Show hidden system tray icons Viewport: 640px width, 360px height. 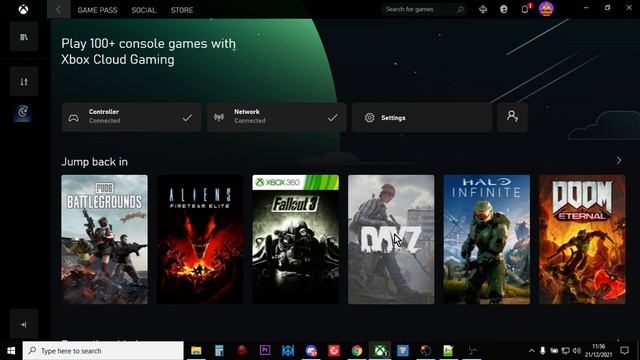click(x=531, y=351)
